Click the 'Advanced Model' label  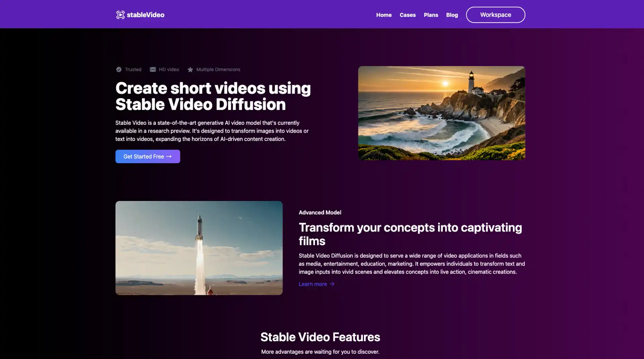coord(320,212)
